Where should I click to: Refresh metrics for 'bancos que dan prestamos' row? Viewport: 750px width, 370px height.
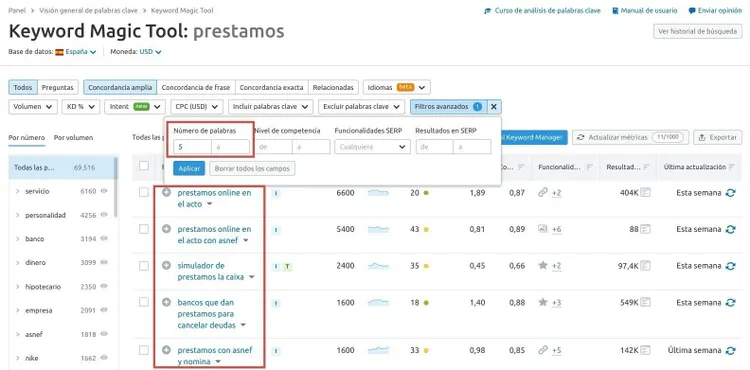(x=730, y=303)
